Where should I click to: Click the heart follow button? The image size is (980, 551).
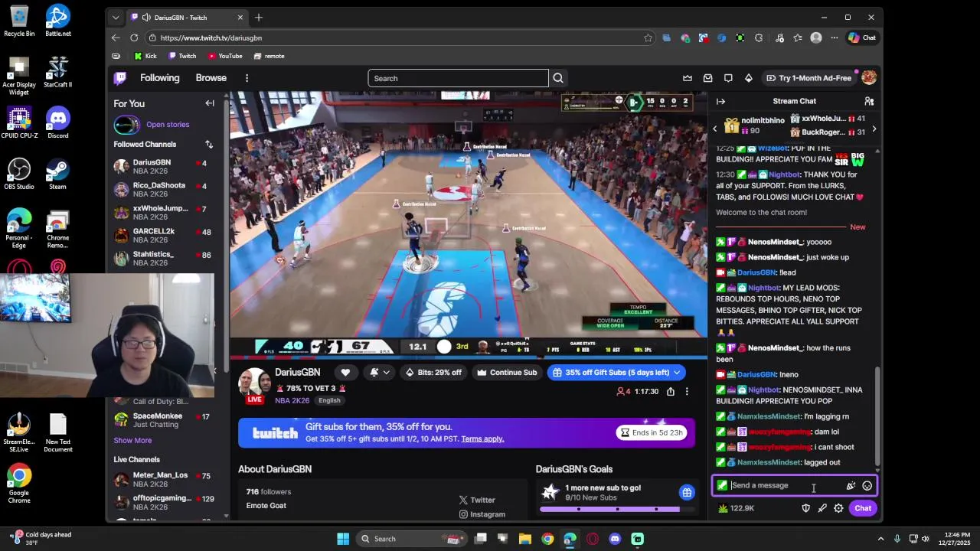coord(345,373)
